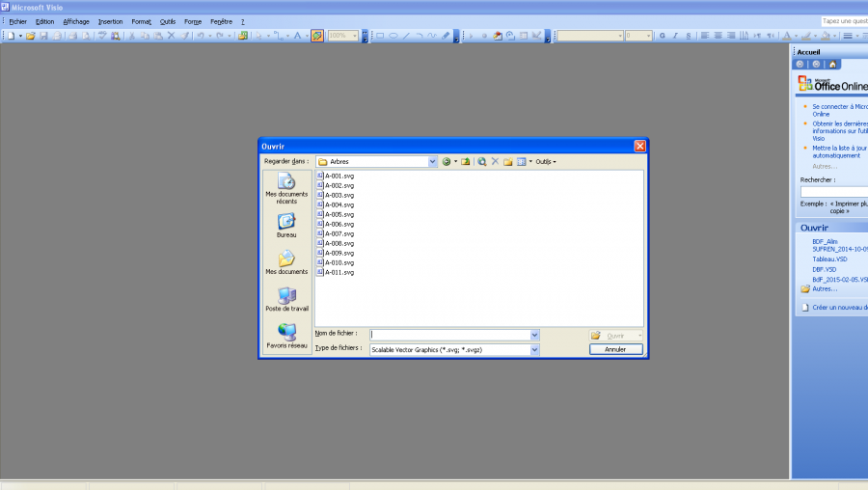Click the up one level folder icon
This screenshot has width=868, height=490.
click(x=465, y=162)
